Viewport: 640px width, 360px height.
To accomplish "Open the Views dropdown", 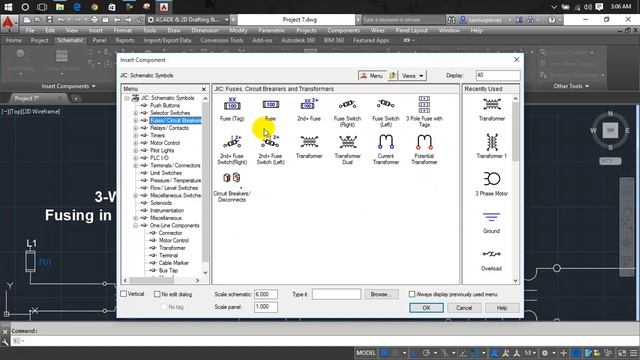I will tap(412, 76).
